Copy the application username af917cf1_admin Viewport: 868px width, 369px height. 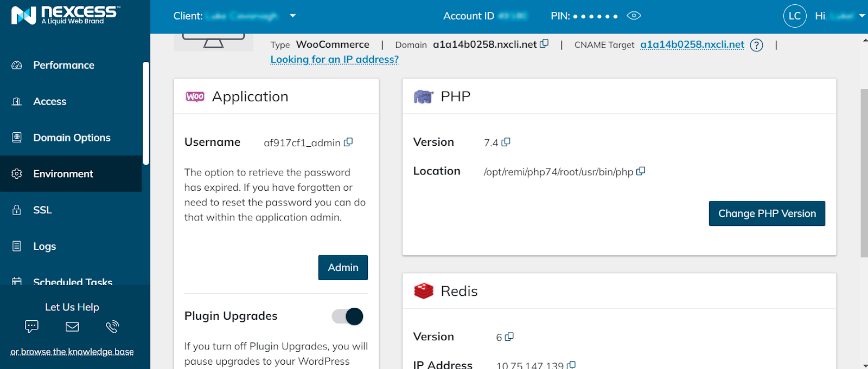[348, 142]
